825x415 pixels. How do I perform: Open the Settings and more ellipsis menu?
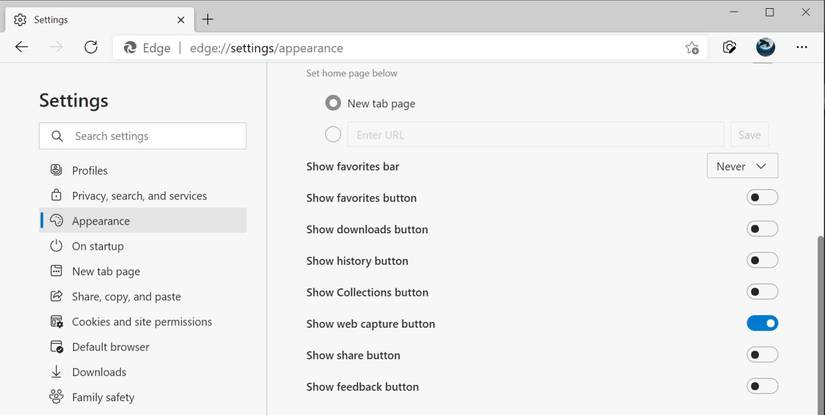pyautogui.click(x=801, y=47)
